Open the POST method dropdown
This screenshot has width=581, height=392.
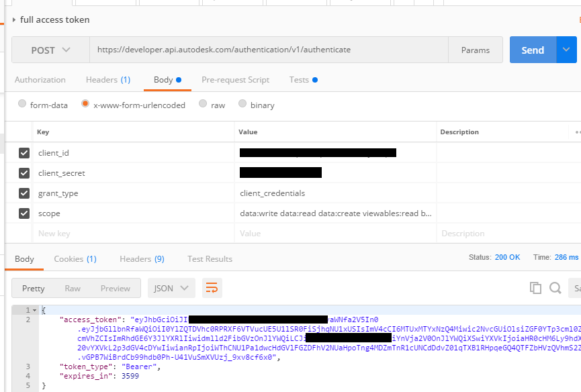click(51, 50)
